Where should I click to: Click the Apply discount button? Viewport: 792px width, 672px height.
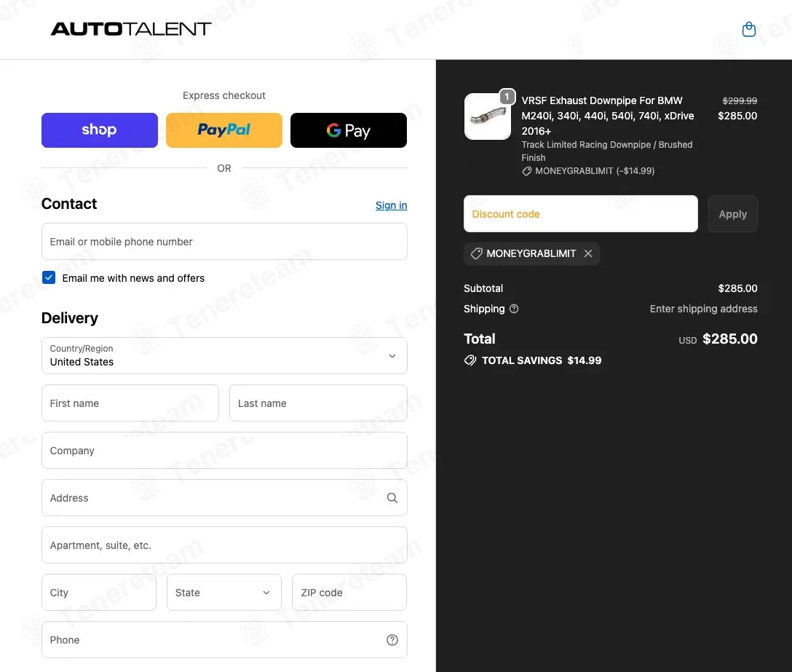[732, 214]
